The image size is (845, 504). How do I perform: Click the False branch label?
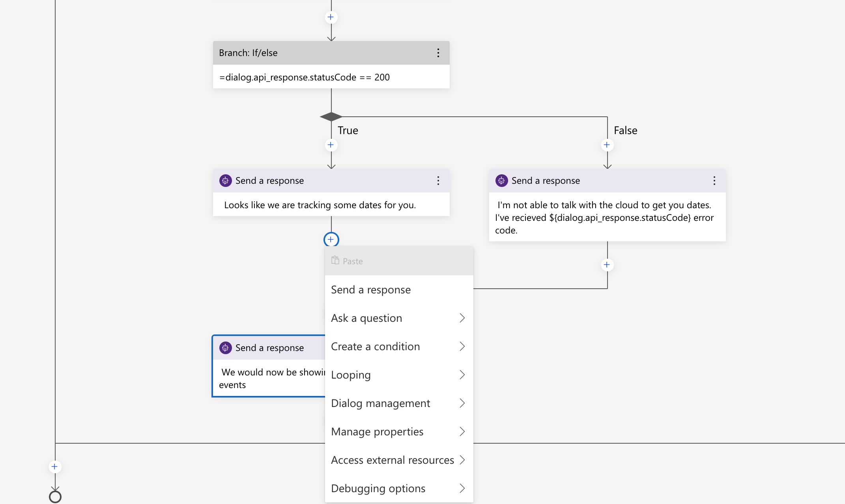[626, 131]
